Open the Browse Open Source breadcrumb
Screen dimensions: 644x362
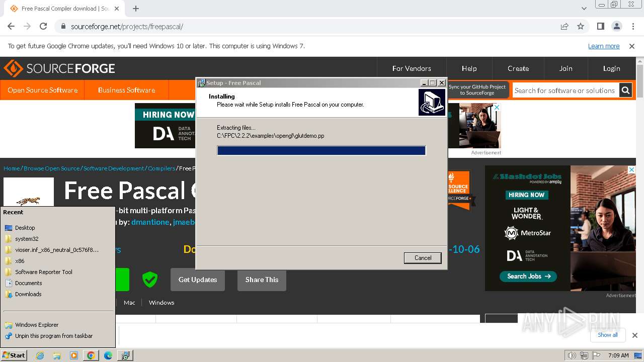click(51, 168)
